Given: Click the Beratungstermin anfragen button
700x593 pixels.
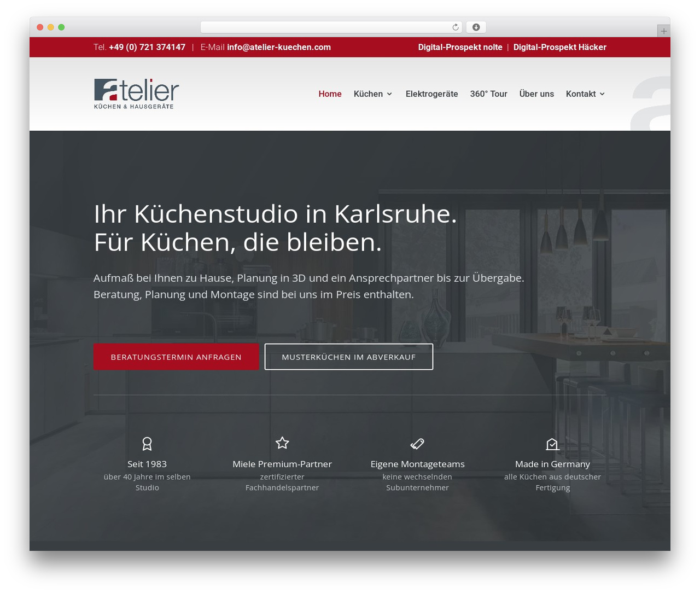Looking at the screenshot, I should [x=176, y=357].
